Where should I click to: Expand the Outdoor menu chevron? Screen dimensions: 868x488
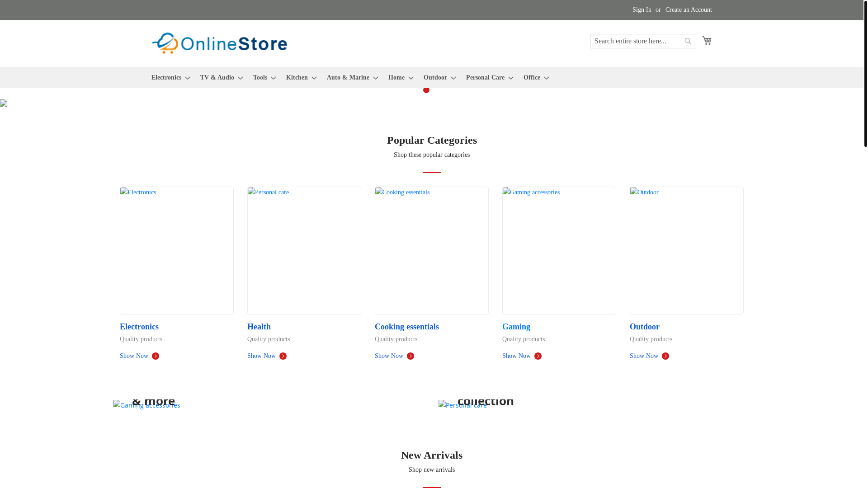point(453,78)
